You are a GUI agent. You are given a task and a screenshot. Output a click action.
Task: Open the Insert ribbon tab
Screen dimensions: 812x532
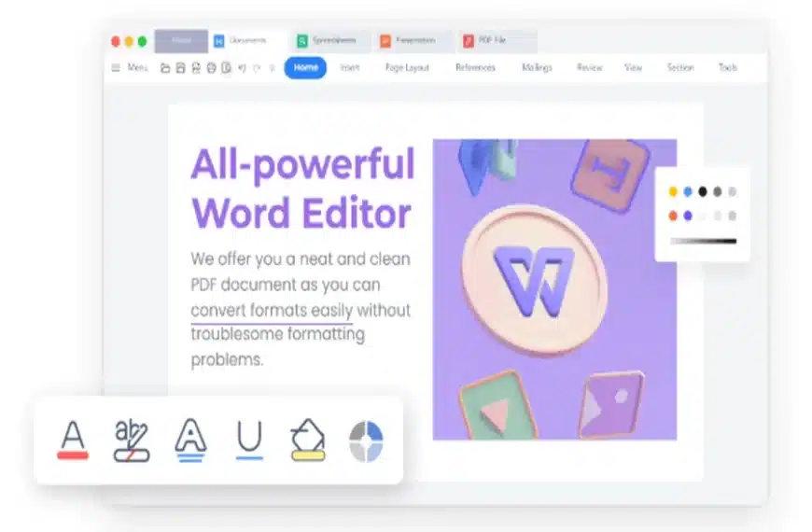tap(350, 68)
